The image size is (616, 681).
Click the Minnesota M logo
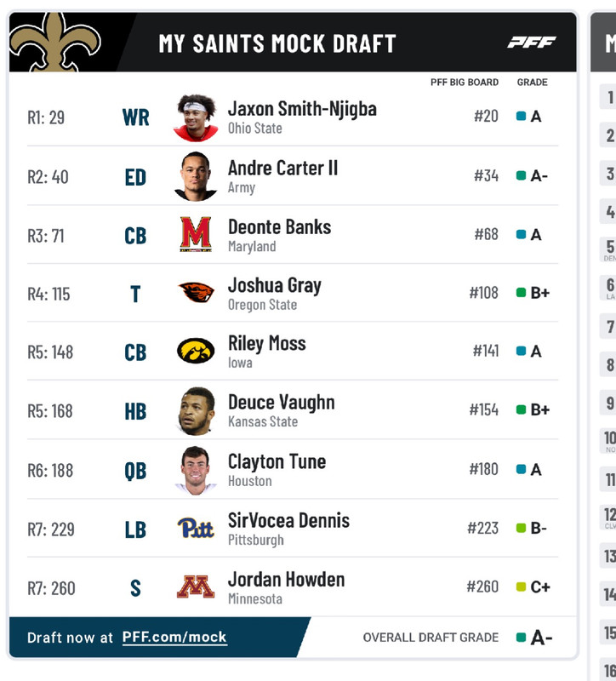196,587
